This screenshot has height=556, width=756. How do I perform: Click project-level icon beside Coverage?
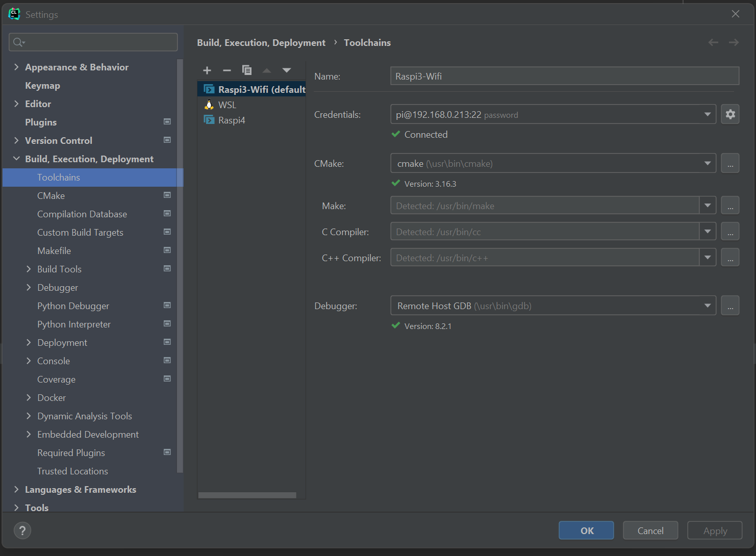click(x=167, y=378)
